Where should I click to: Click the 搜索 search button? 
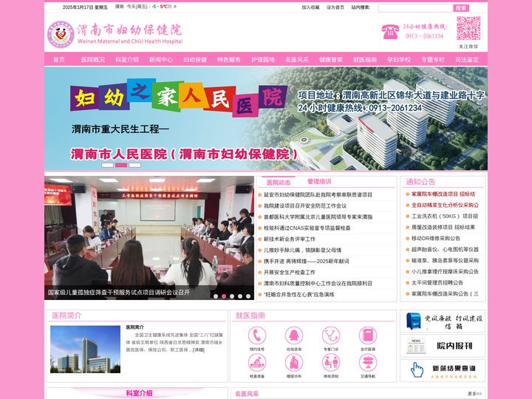(461, 8)
